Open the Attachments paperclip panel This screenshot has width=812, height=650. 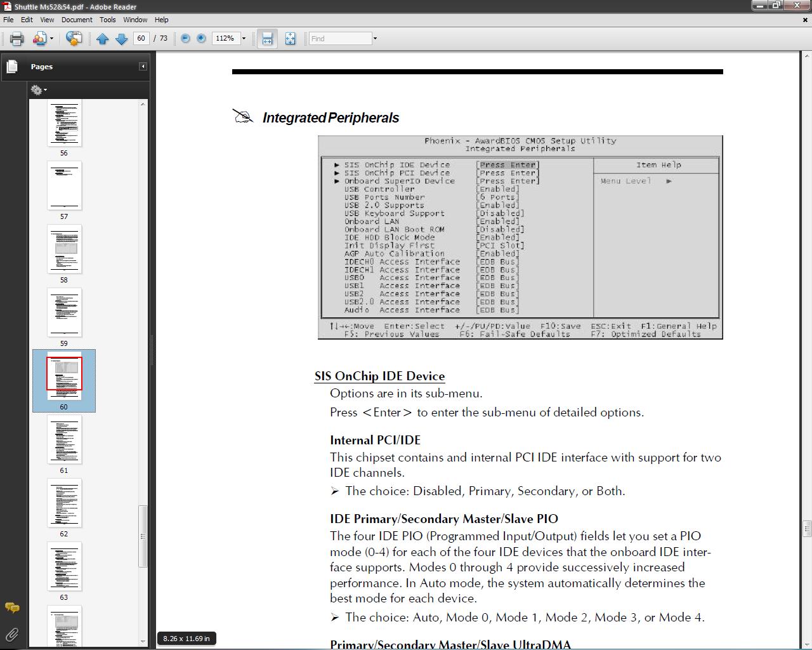pyautogui.click(x=12, y=633)
